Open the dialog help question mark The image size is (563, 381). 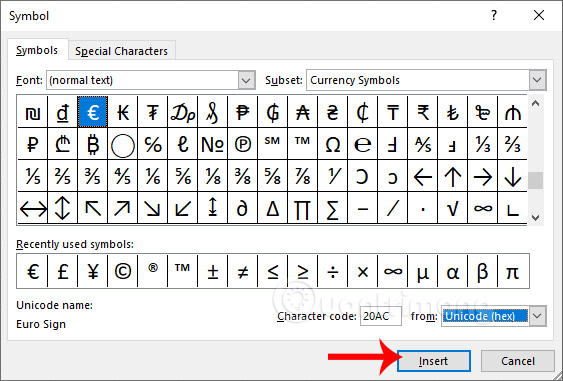(494, 15)
